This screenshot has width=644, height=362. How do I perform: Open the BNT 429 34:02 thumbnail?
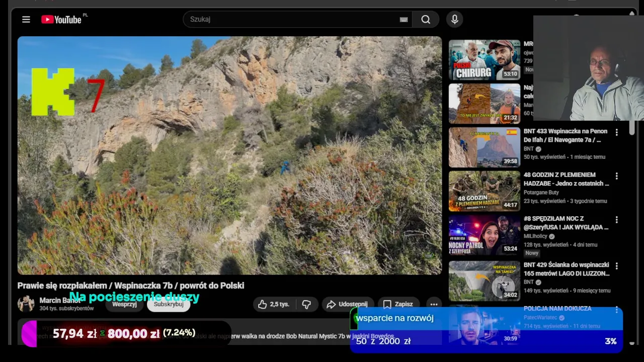(485, 281)
